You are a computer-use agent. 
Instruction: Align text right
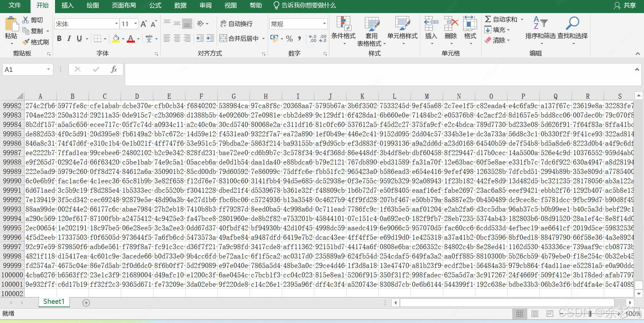[x=187, y=39]
